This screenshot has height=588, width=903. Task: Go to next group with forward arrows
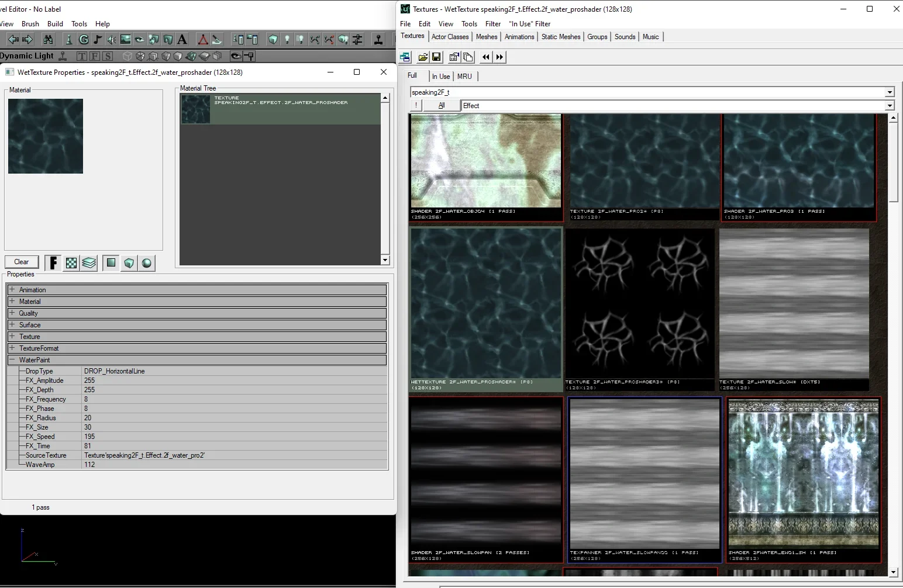[x=499, y=57]
